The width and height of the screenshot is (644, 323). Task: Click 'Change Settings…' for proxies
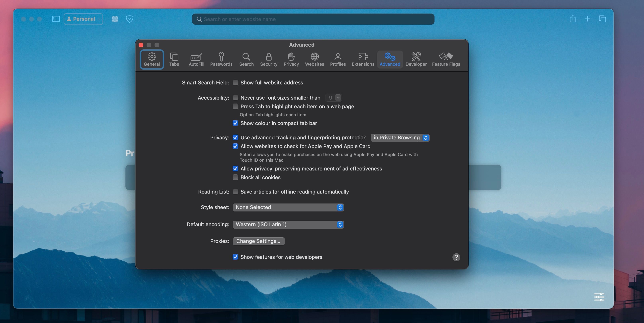coord(258,241)
